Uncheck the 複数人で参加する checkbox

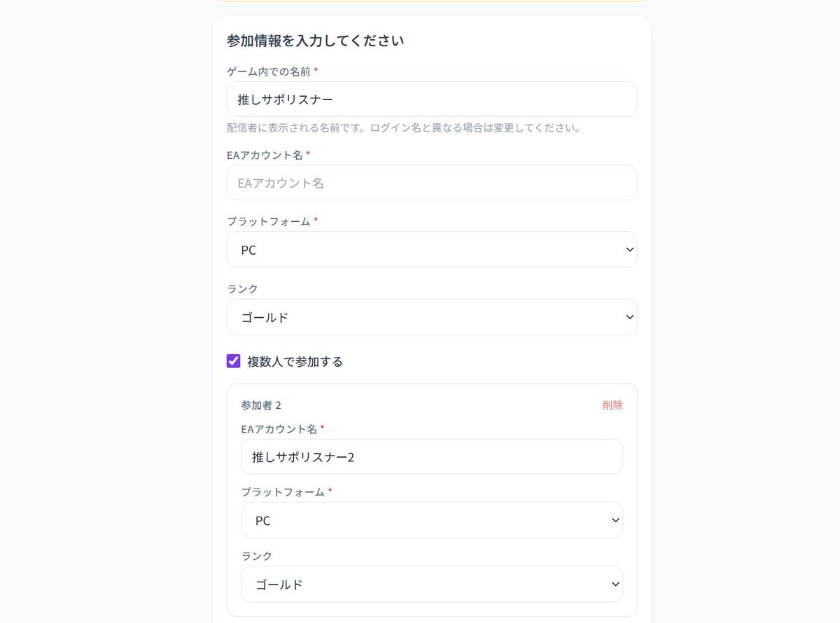[x=234, y=361]
